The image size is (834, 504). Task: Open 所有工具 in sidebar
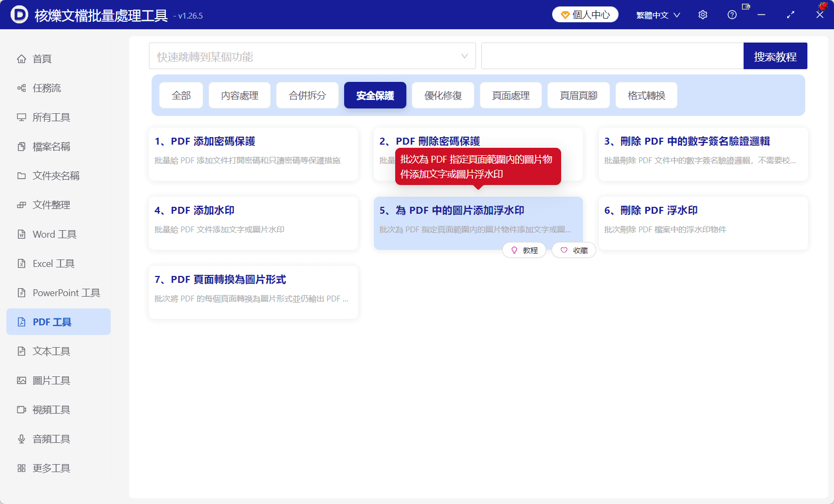(x=59, y=117)
